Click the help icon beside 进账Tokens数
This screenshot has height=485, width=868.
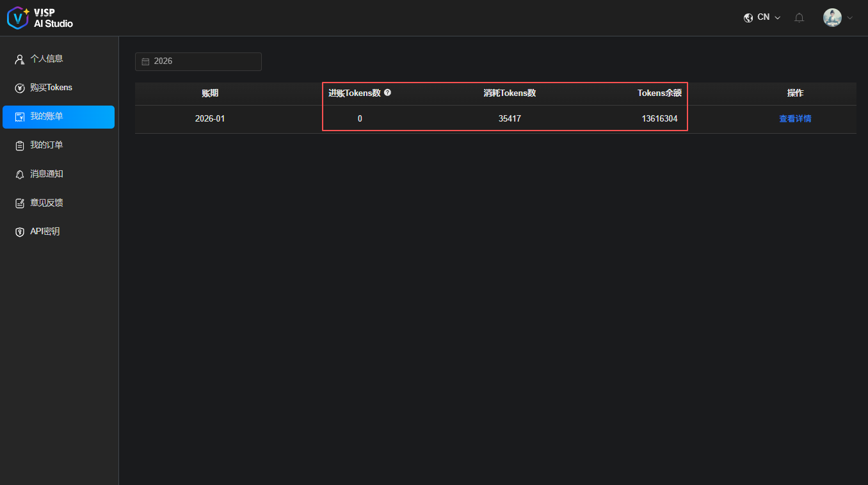tap(387, 93)
